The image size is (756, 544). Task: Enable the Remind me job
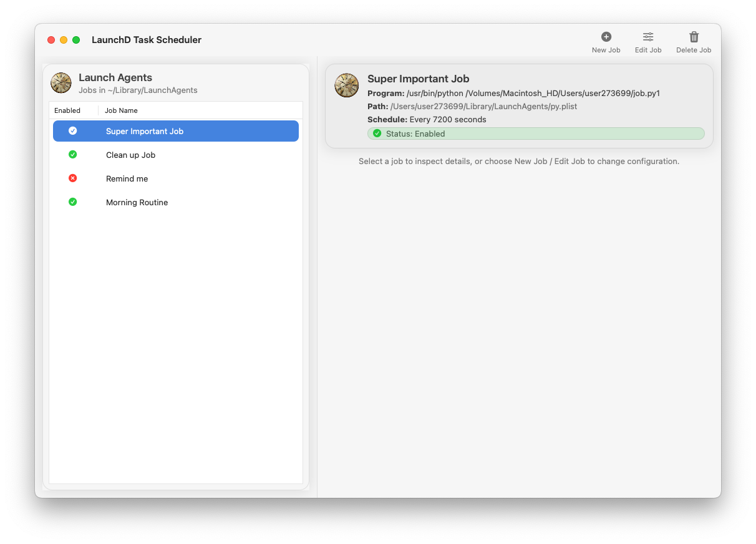pos(73,178)
